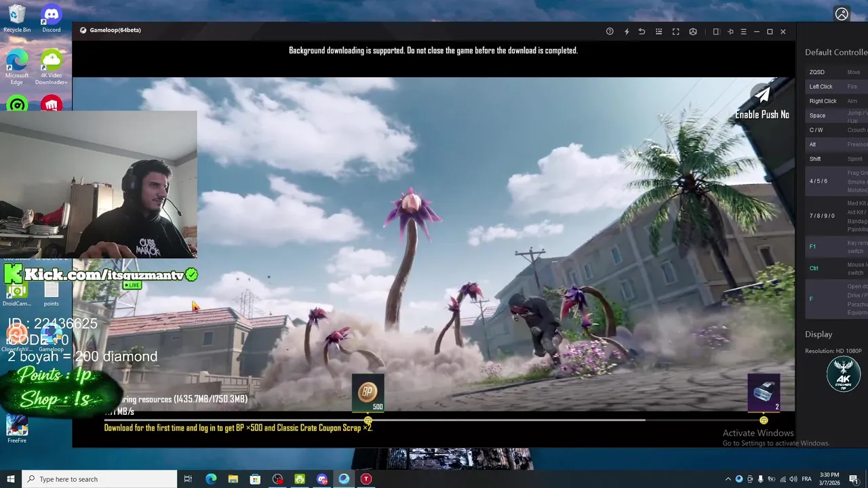Click the BP 500 reward icon

click(368, 392)
